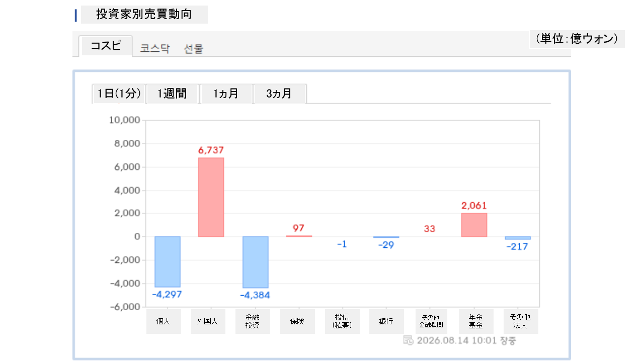Click the 投資家別売買動向 heading
This screenshot has width=644, height=362.
(x=144, y=14)
